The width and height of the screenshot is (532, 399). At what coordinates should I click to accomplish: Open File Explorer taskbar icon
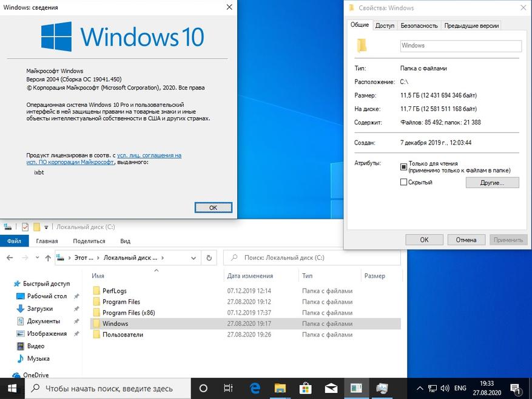(x=280, y=388)
